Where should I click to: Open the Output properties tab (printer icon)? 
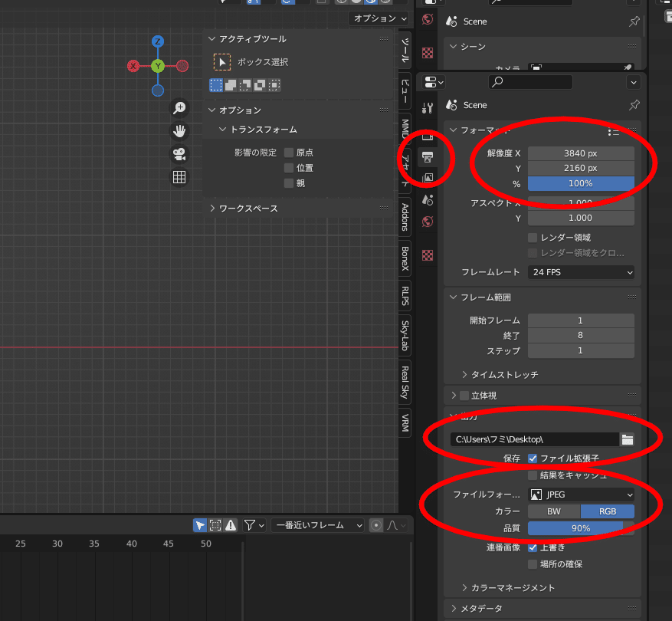point(428,157)
